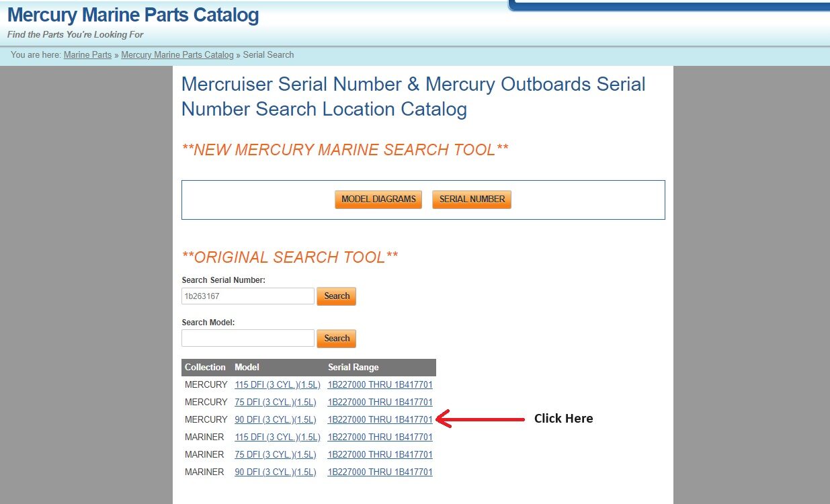The image size is (830, 504).
Task: Click the SERIAL NUMBER button
Action: coord(472,200)
